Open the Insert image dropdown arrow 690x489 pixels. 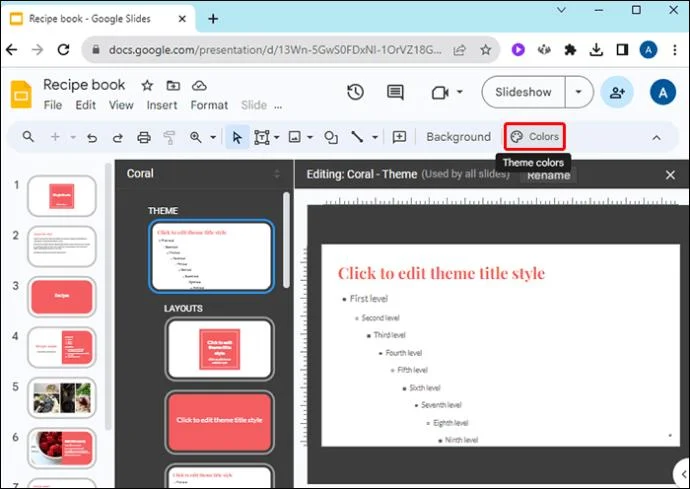tap(310, 137)
